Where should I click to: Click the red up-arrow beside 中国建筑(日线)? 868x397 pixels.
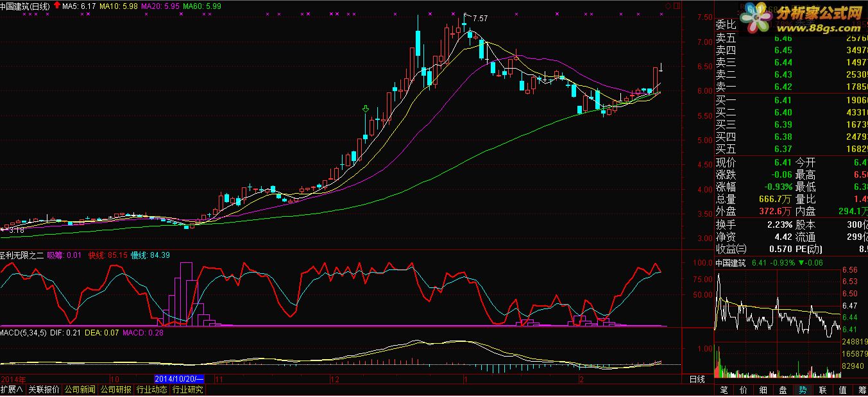[57, 5]
